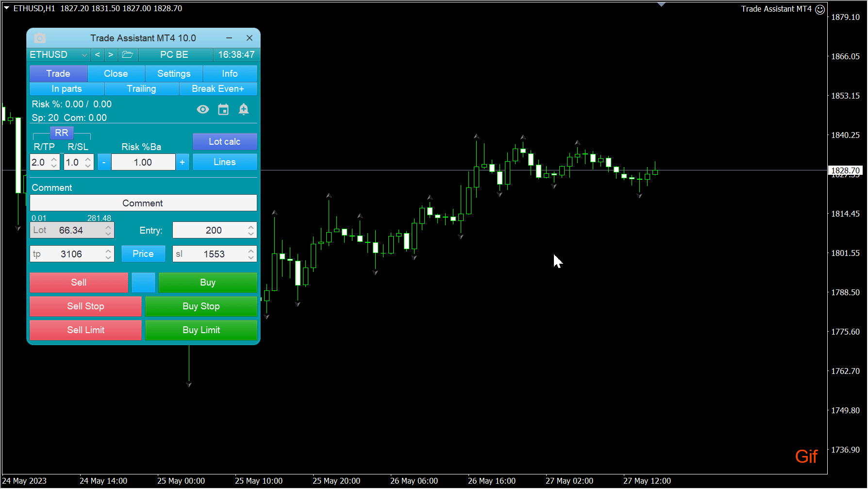Click the eye visibility icon
868x489 pixels.
point(203,109)
